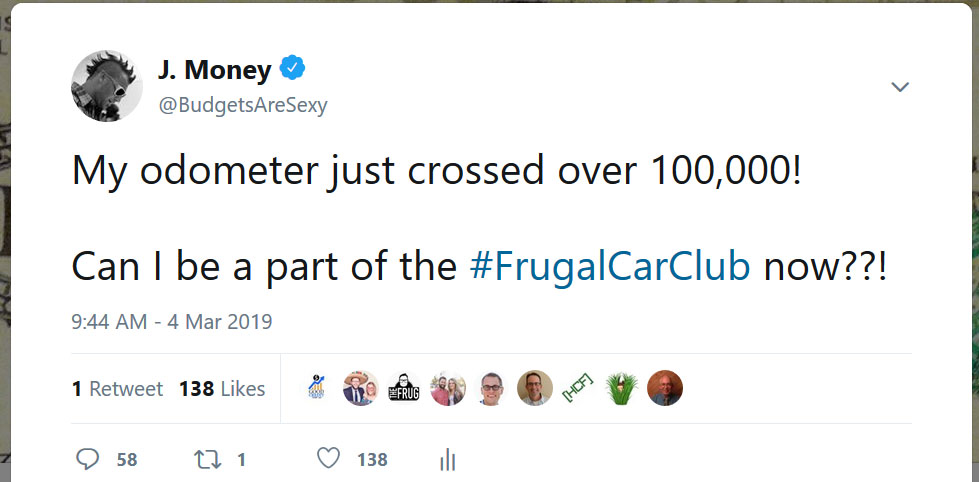This screenshot has height=482, width=979.
Task: Click The FRUG liker avatar
Action: [404, 388]
